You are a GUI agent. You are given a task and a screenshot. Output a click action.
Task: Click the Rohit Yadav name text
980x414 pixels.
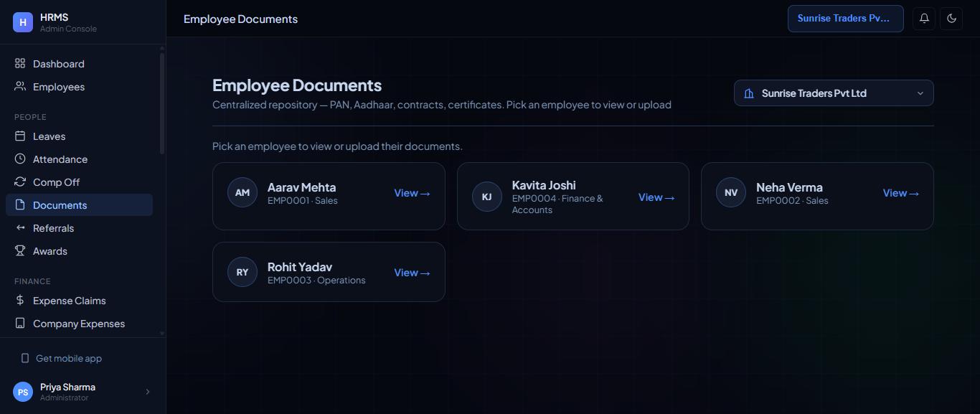tap(300, 267)
